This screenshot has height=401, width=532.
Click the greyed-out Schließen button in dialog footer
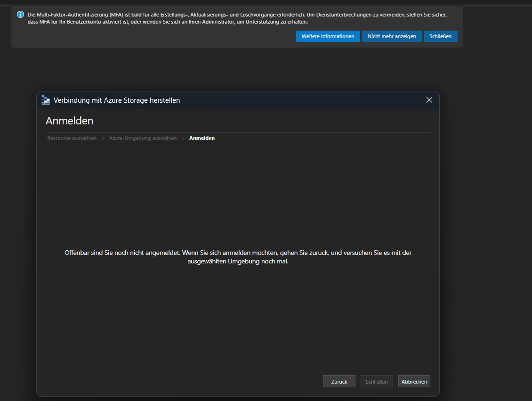[x=377, y=381]
